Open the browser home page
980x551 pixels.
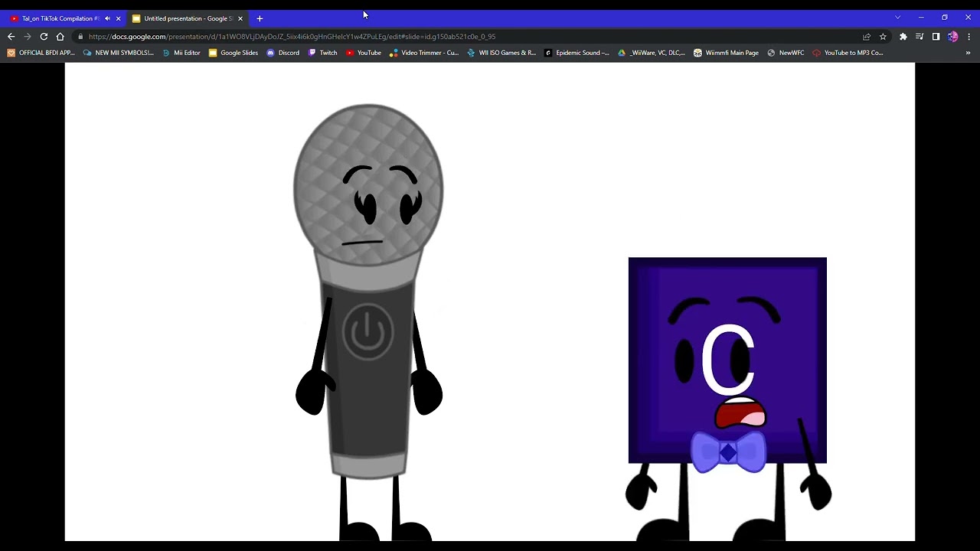coord(60,37)
